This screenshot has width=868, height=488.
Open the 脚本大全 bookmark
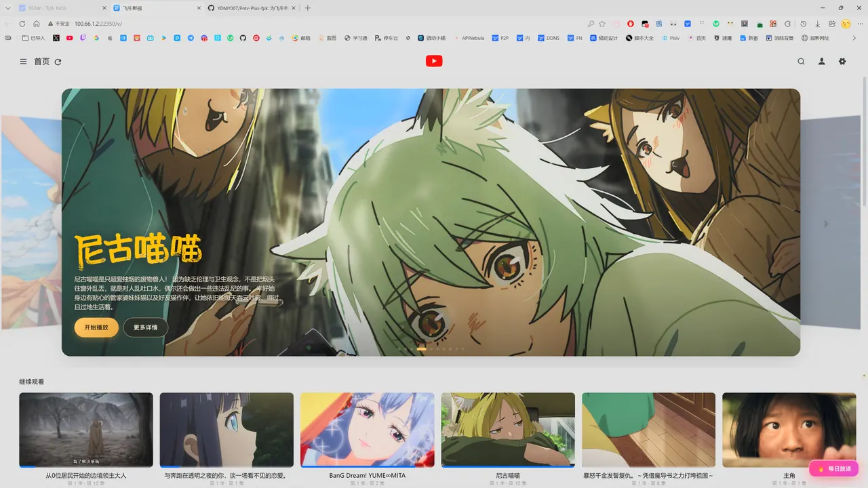pos(639,38)
